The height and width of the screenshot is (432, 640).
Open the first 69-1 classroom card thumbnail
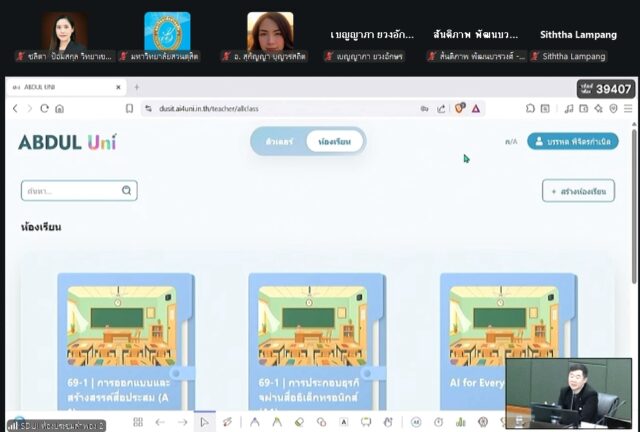pyautogui.click(x=122, y=326)
